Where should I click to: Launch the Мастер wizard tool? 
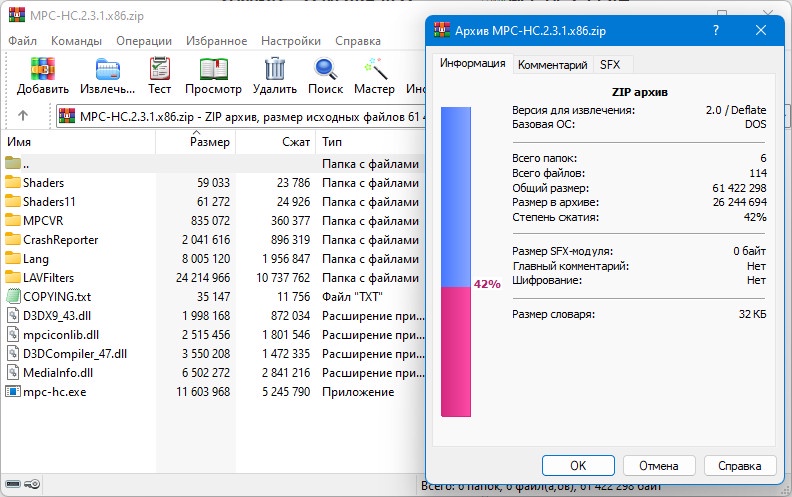(x=375, y=69)
